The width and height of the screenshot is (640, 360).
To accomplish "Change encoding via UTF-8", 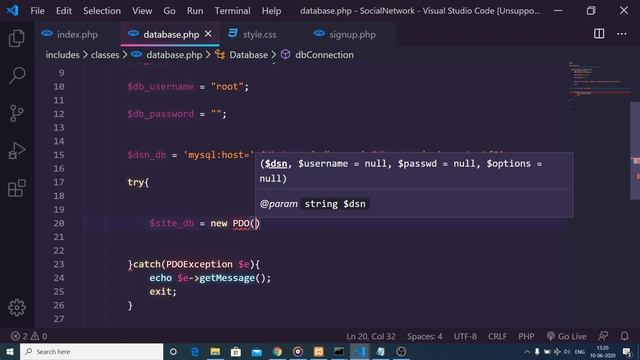I will (465, 336).
